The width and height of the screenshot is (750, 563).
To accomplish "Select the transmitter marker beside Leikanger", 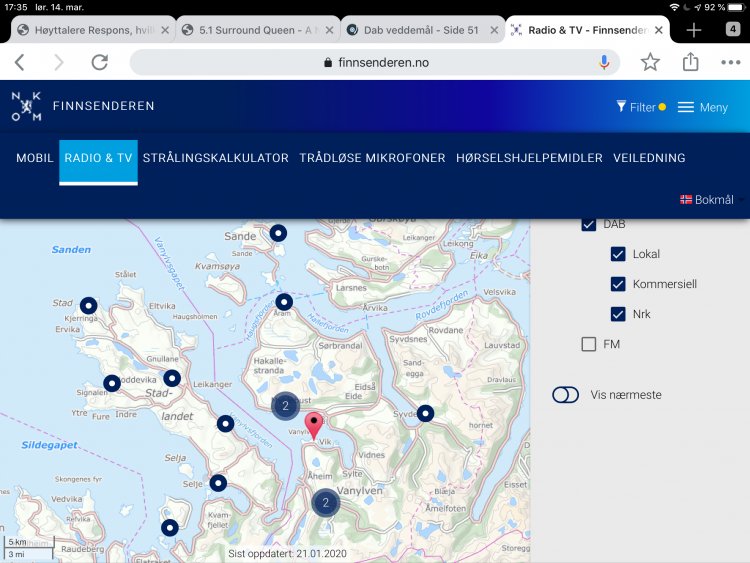I will point(172,378).
